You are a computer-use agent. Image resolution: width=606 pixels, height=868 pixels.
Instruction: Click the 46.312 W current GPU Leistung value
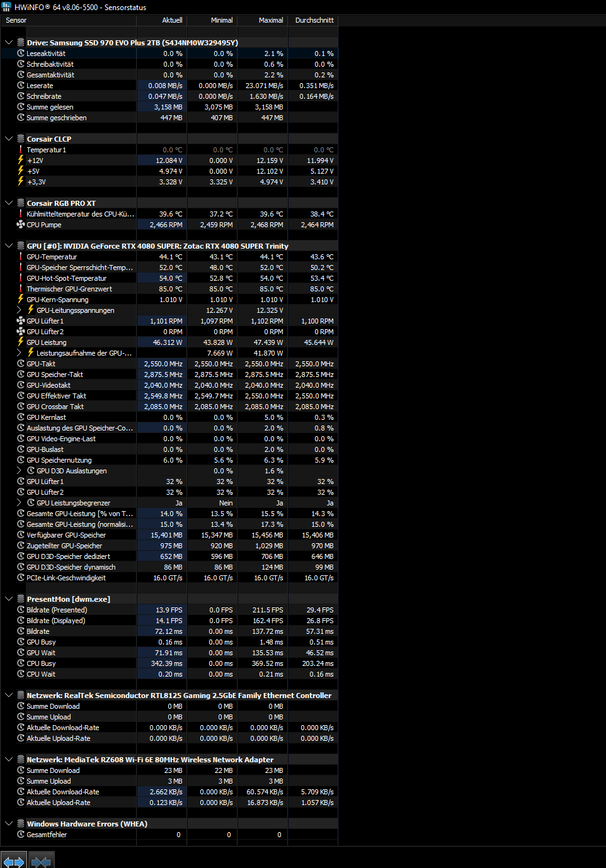(168, 342)
